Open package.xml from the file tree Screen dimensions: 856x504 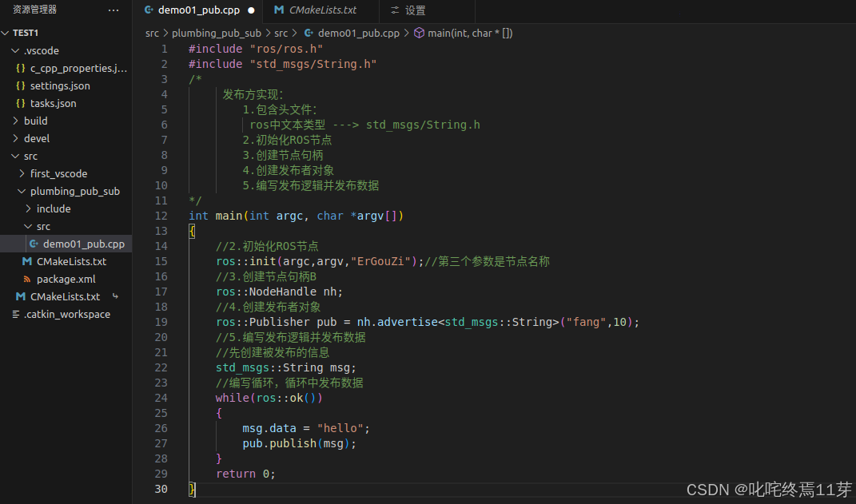(66, 279)
